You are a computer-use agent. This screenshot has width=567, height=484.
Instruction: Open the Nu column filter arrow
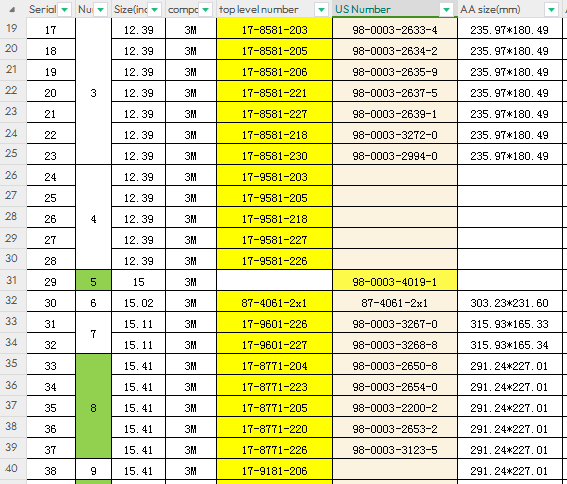[101, 10]
